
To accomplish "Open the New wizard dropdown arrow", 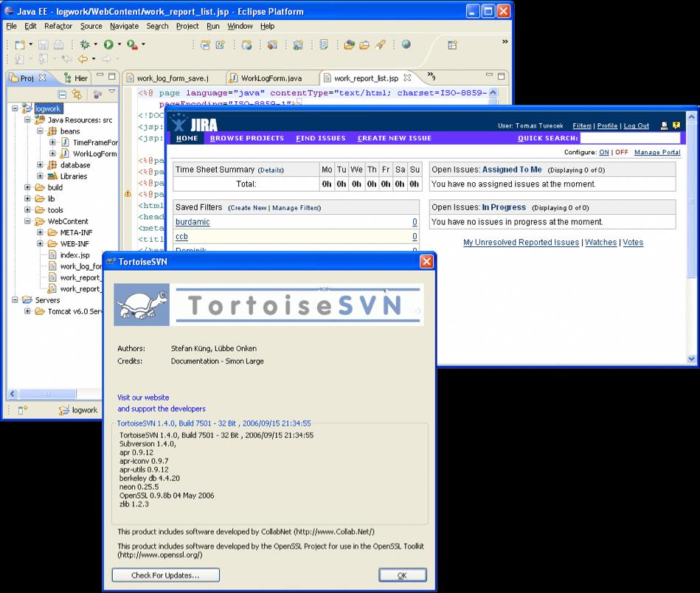I will tap(30, 44).
